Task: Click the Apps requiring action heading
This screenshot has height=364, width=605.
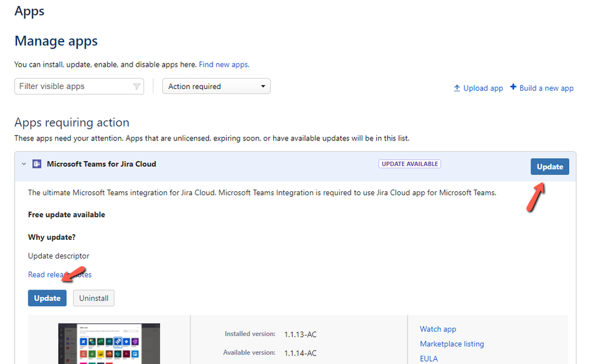Action: coord(72,122)
